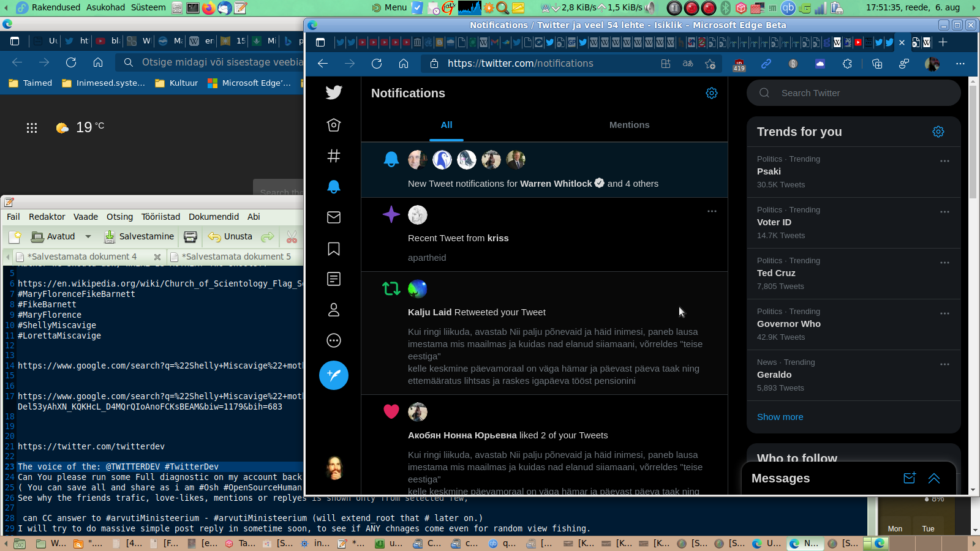980x551 pixels.
Task: Click the Twitter bird logo
Action: (x=334, y=92)
